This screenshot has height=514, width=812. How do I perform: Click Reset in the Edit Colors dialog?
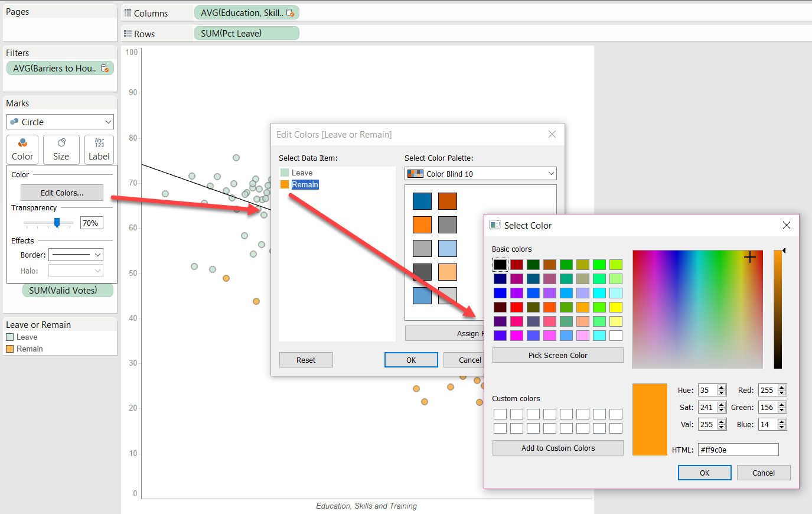click(x=306, y=360)
